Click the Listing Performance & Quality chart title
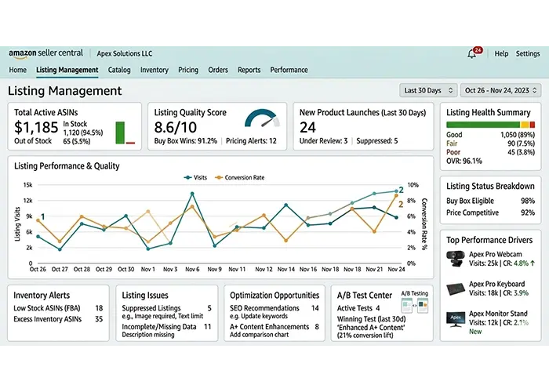The image size is (549, 392). pyautogui.click(x=67, y=166)
